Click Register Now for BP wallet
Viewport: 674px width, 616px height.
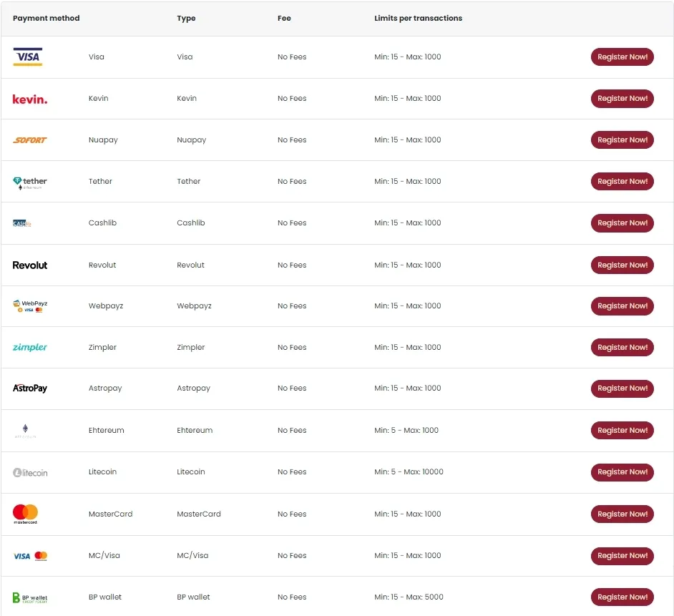[x=622, y=597]
